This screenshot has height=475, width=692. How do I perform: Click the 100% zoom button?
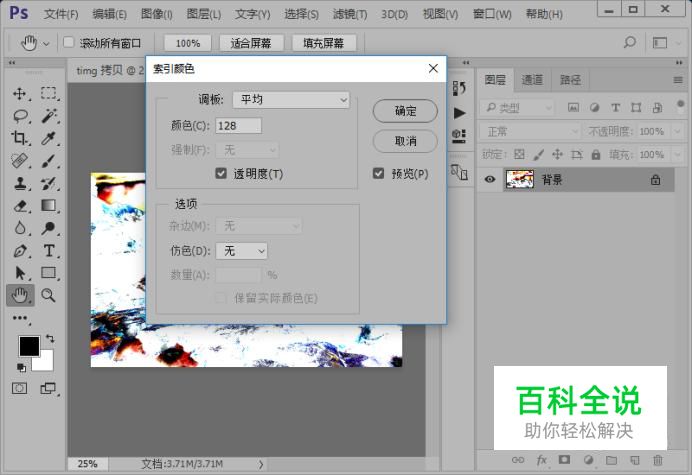[x=188, y=43]
